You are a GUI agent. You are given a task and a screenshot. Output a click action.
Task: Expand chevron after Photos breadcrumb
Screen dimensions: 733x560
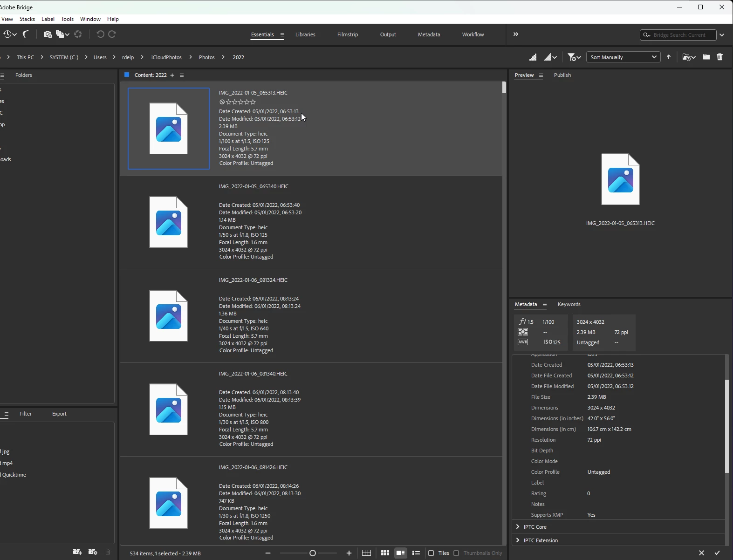pyautogui.click(x=223, y=57)
